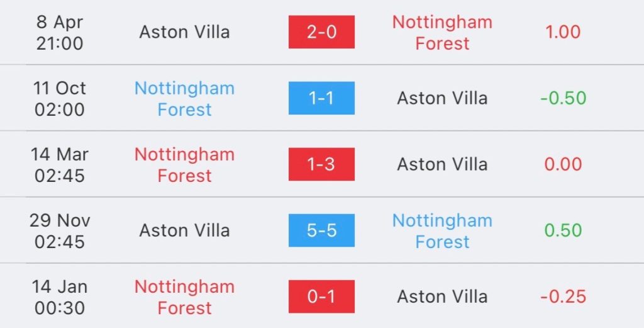Click Aston Villa in the 29 Nov match

184,230
